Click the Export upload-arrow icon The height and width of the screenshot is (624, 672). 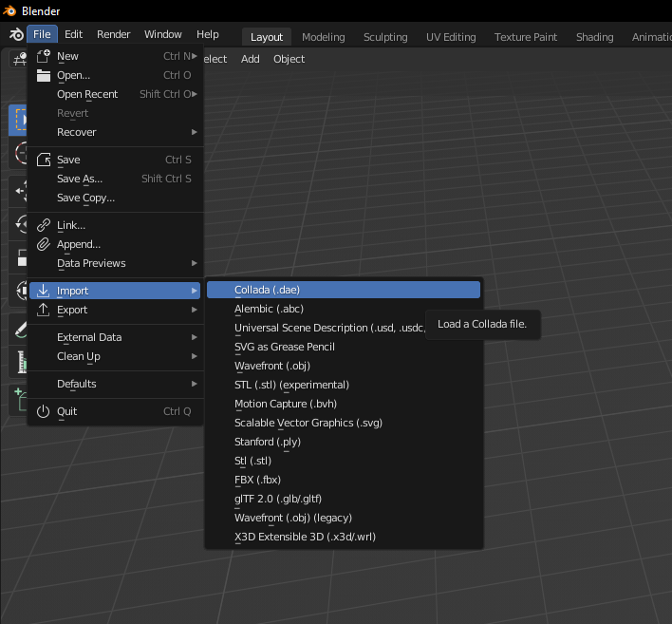[x=44, y=310]
